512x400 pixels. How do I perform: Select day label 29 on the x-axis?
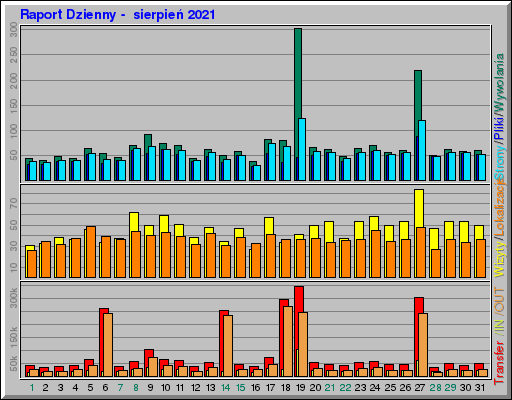pos(450,388)
